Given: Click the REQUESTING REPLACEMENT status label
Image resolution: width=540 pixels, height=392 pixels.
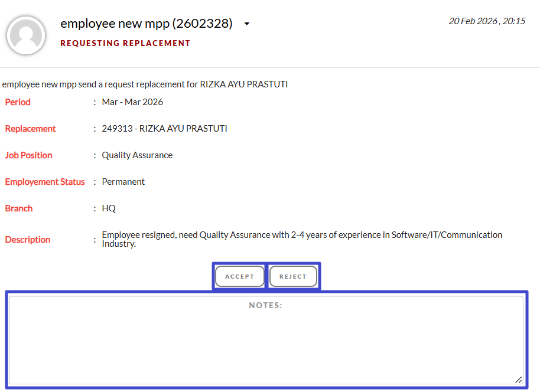Looking at the screenshot, I should [x=125, y=43].
